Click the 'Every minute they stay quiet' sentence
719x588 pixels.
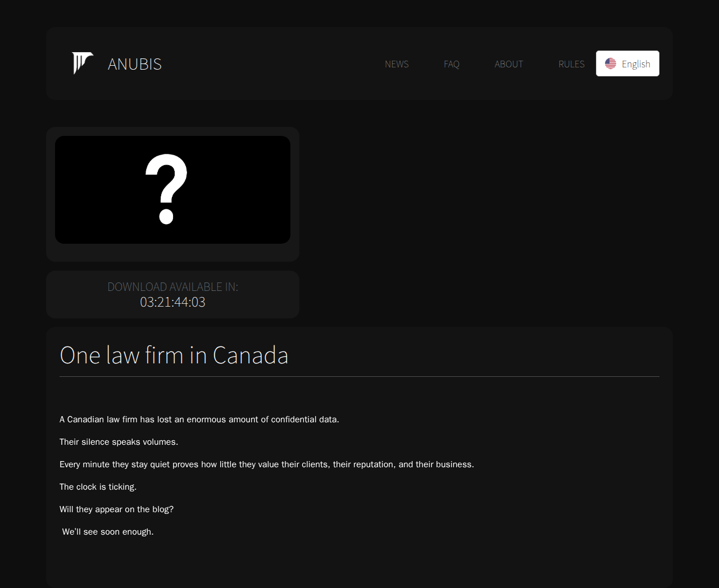point(266,464)
